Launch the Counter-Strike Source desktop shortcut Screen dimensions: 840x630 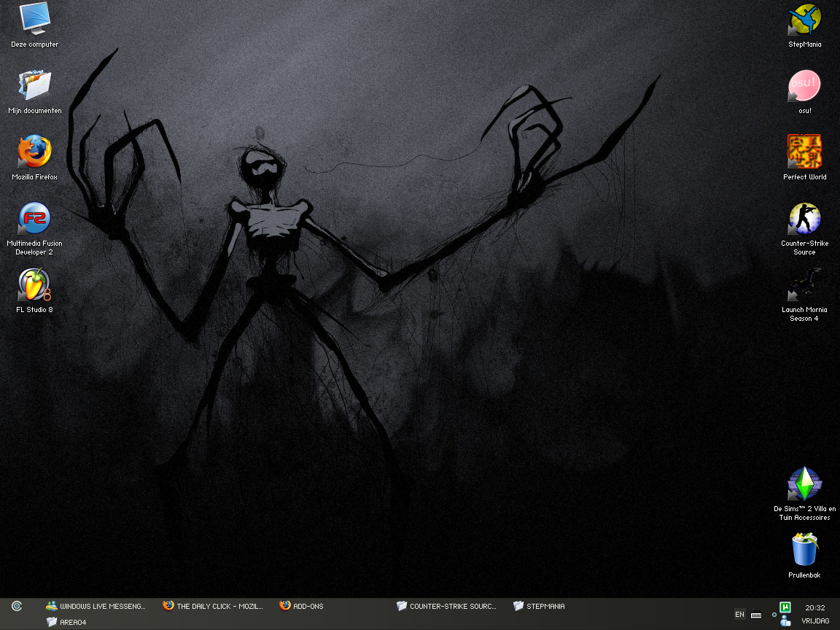(805, 229)
